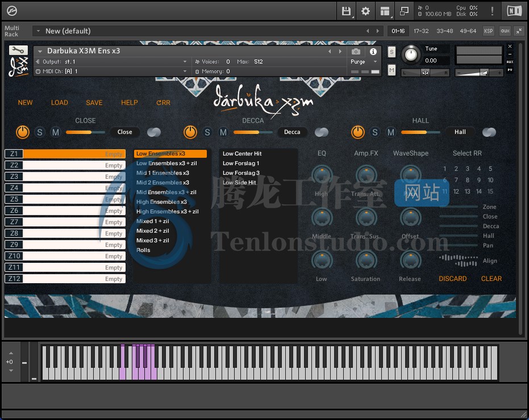Open the multi rack preset dropdown

click(38, 31)
